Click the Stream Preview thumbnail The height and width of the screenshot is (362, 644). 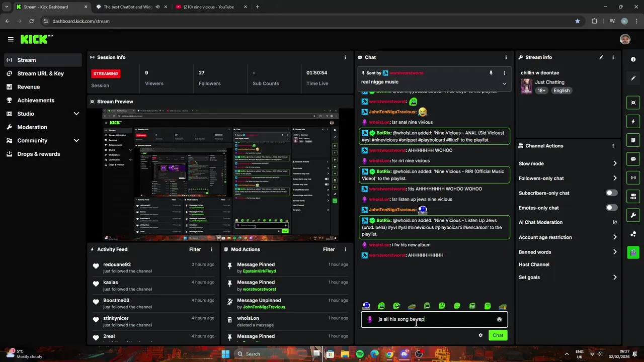(221, 174)
